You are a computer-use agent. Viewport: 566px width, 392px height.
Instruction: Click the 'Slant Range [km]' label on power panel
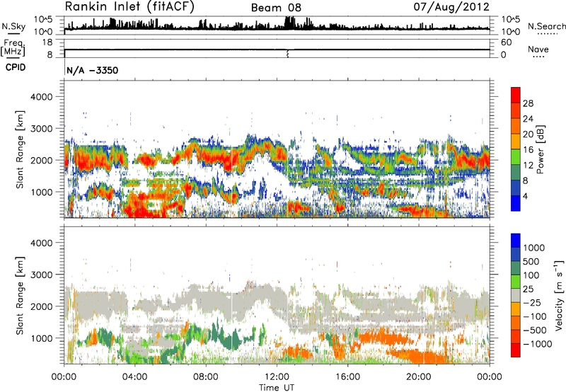pyautogui.click(x=20, y=149)
